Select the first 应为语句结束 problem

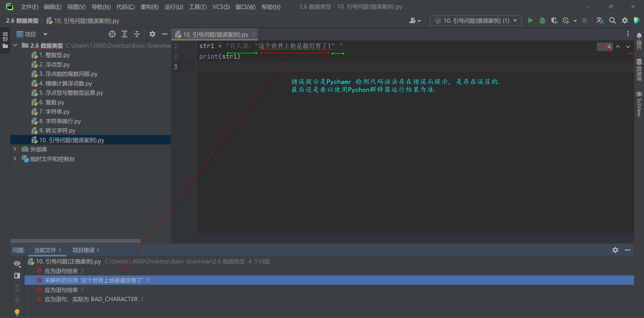point(329,271)
